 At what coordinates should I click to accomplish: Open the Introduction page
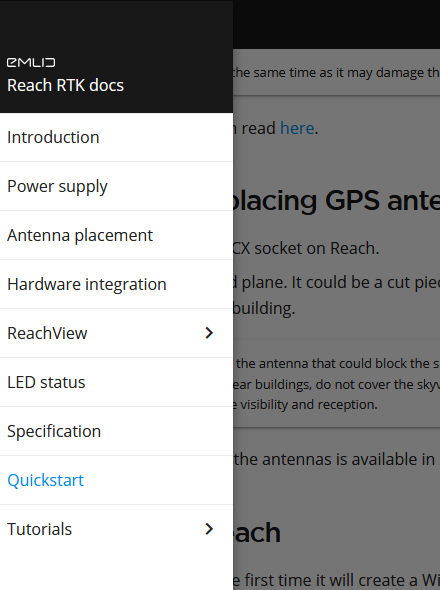(116, 137)
